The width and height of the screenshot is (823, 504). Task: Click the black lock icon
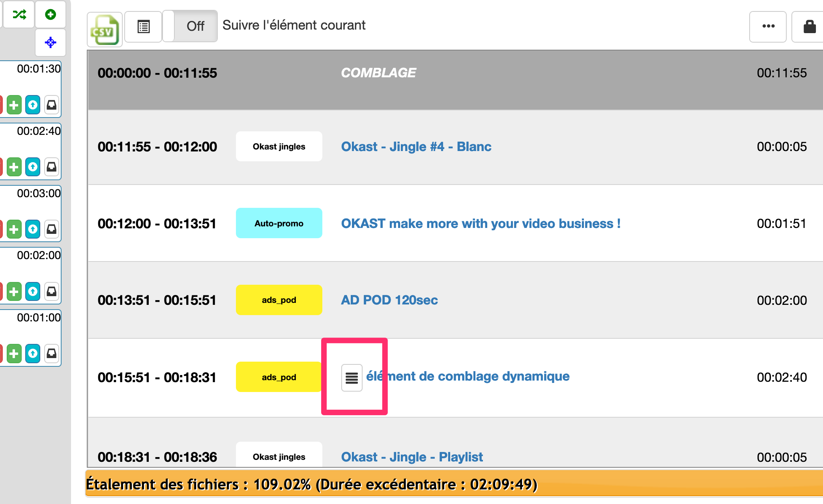809,27
